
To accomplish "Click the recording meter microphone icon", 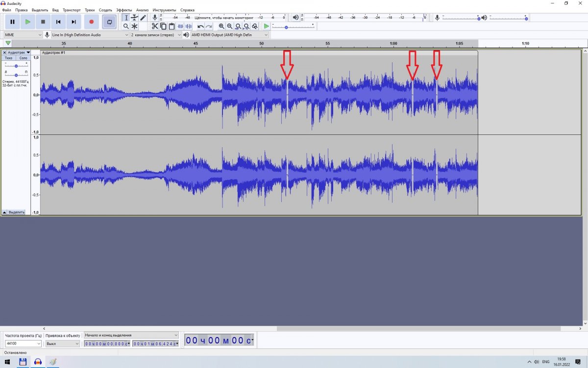I will 155,18.
